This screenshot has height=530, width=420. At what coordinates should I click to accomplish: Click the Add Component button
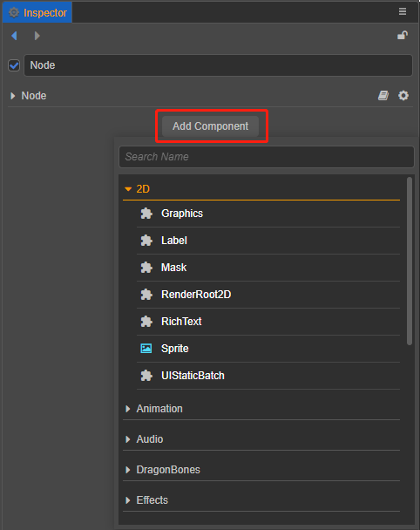tap(211, 126)
